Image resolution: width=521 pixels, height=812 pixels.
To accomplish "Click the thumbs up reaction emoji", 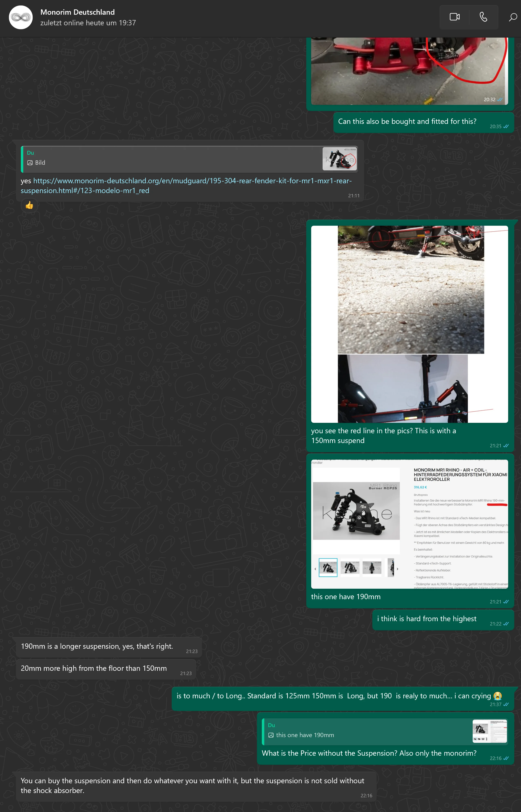I will [29, 205].
